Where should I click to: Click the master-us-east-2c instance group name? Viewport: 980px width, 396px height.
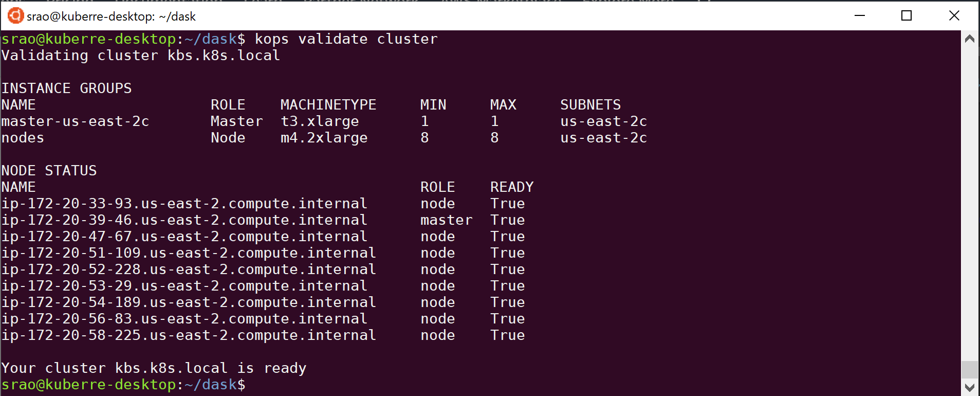(75, 121)
